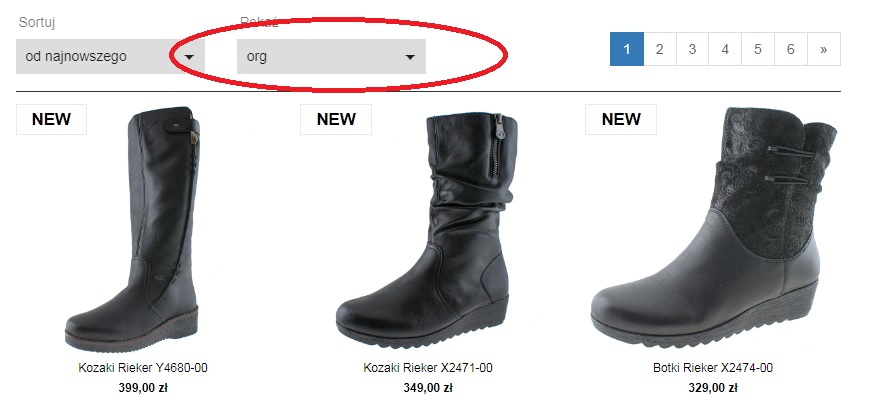Open page 3 in pagination
The height and width of the screenshot is (407, 889).
pos(692,49)
